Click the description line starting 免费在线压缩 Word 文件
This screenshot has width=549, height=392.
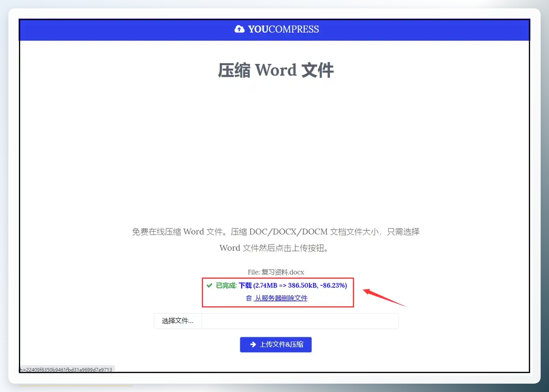tap(276, 232)
